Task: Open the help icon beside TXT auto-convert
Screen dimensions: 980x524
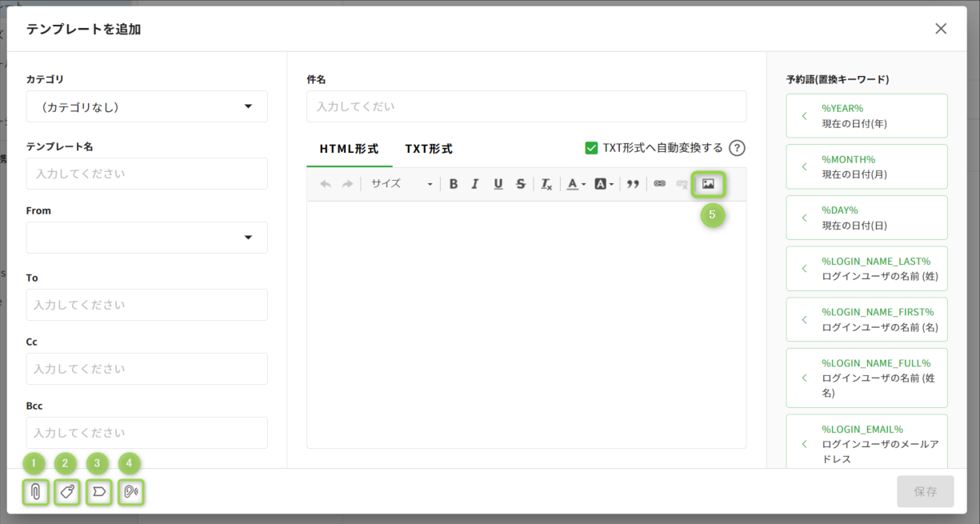Action: point(737,148)
